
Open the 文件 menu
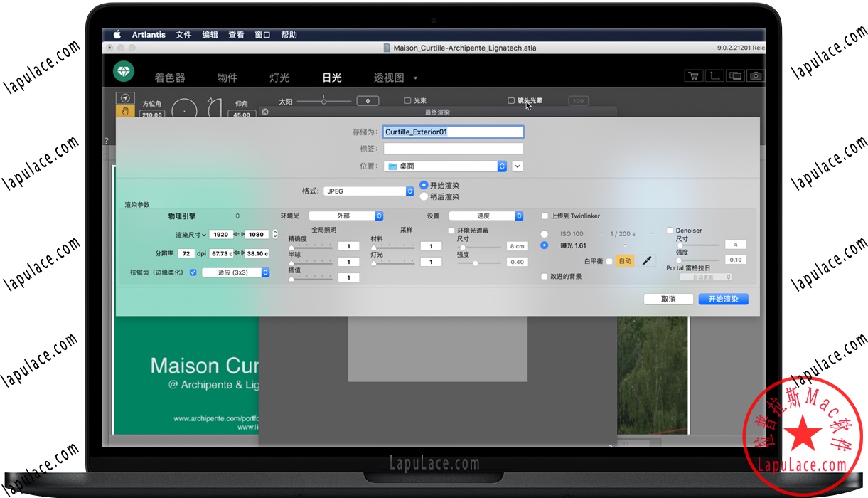[183, 34]
